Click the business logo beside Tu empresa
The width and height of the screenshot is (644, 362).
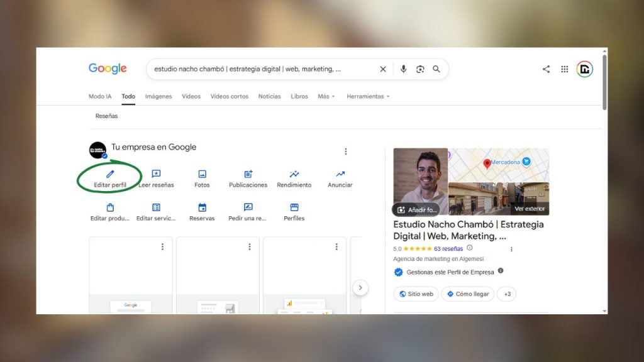tap(97, 150)
